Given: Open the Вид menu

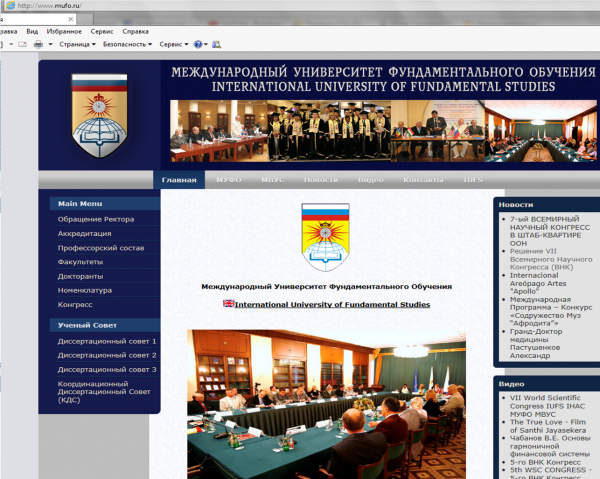Looking at the screenshot, I should pyautogui.click(x=32, y=31).
